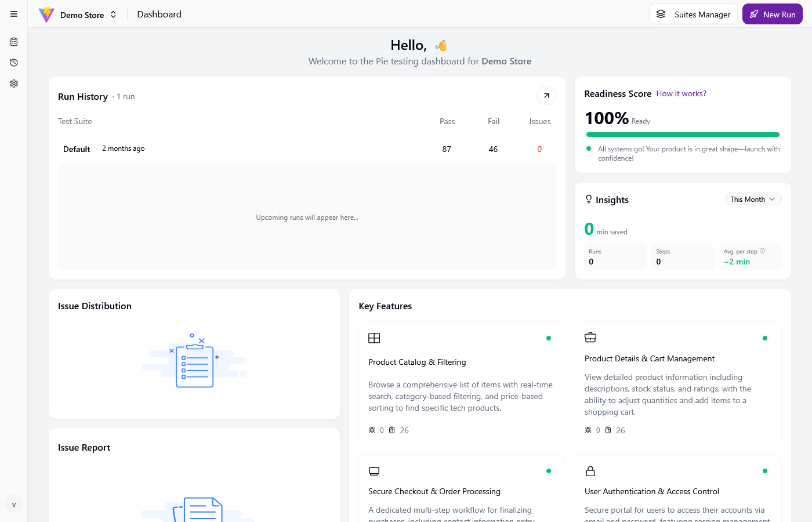
Task: Click the green Readiness Score progress bar
Action: pyautogui.click(x=683, y=134)
